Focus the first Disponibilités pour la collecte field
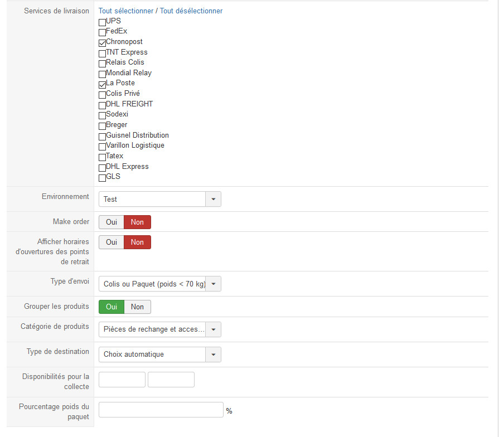Viewport: 504px width, 437px height. tap(122, 380)
